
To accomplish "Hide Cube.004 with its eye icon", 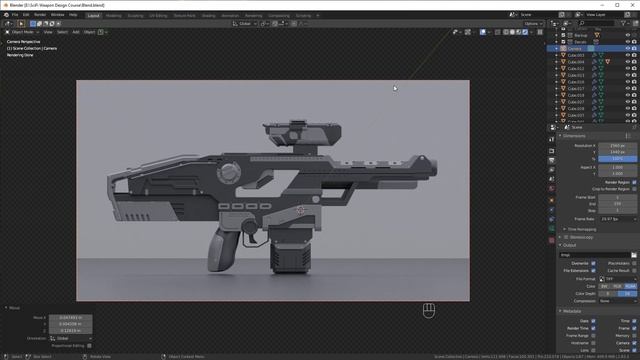I will tap(628, 62).
